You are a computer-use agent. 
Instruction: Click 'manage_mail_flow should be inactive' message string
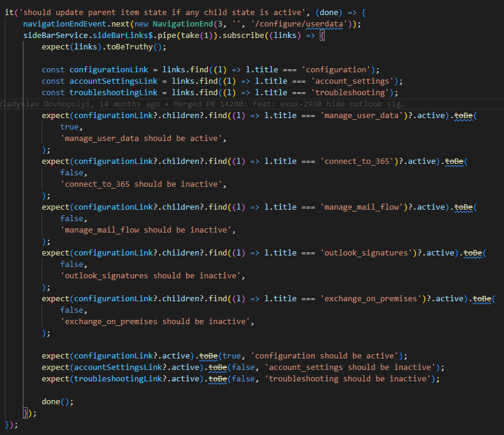[x=146, y=230]
